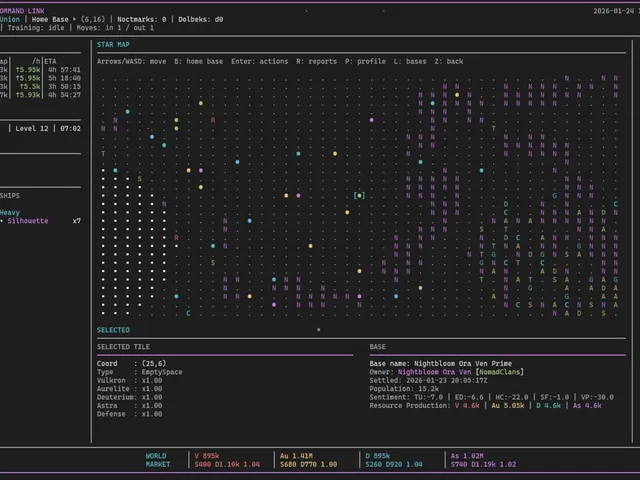Click the lone T marker in the upper-right map area

pos(493,129)
